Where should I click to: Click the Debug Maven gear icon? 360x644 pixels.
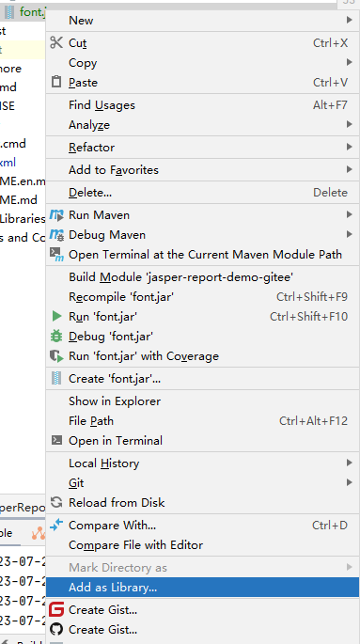coord(56,234)
